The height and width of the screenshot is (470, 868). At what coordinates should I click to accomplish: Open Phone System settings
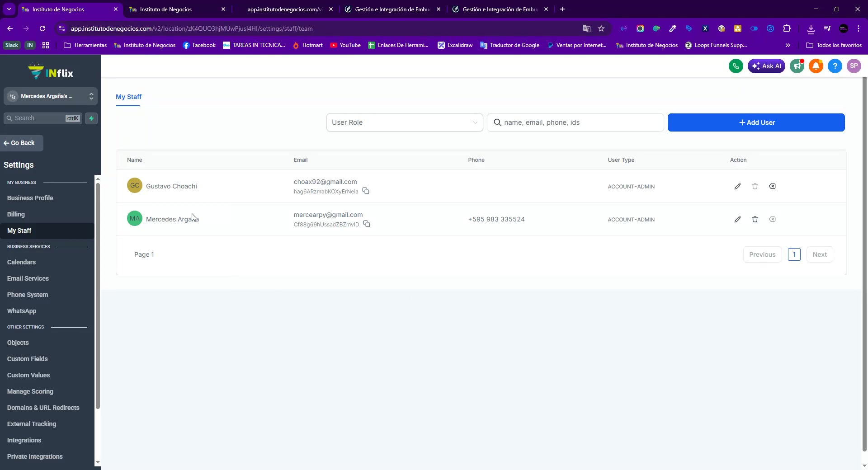[28, 295]
